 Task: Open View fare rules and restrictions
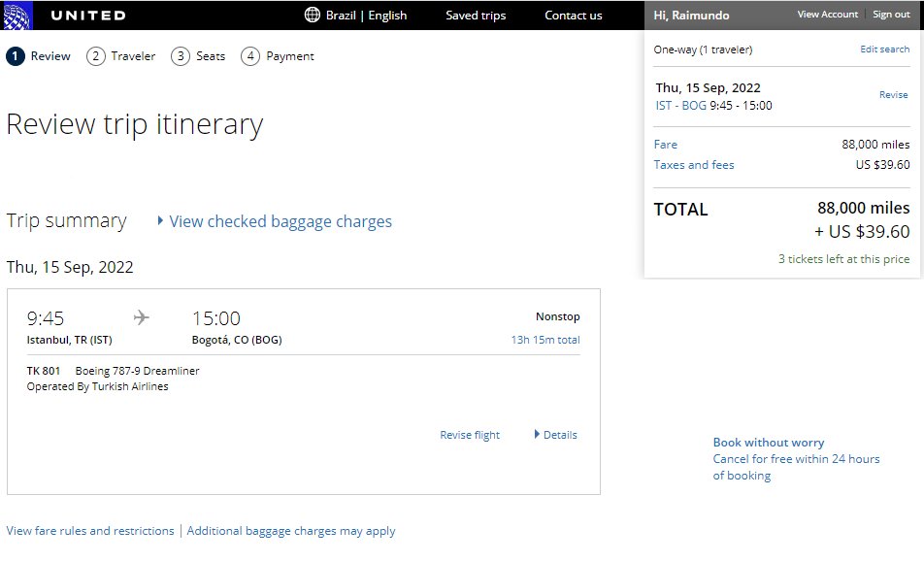[x=90, y=530]
